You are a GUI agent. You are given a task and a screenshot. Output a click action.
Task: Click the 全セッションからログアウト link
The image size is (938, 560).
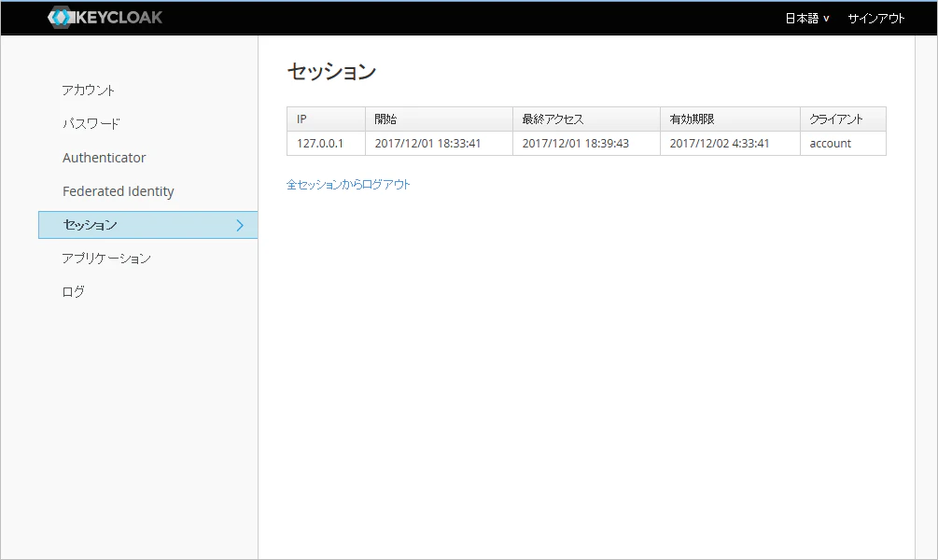tap(348, 184)
